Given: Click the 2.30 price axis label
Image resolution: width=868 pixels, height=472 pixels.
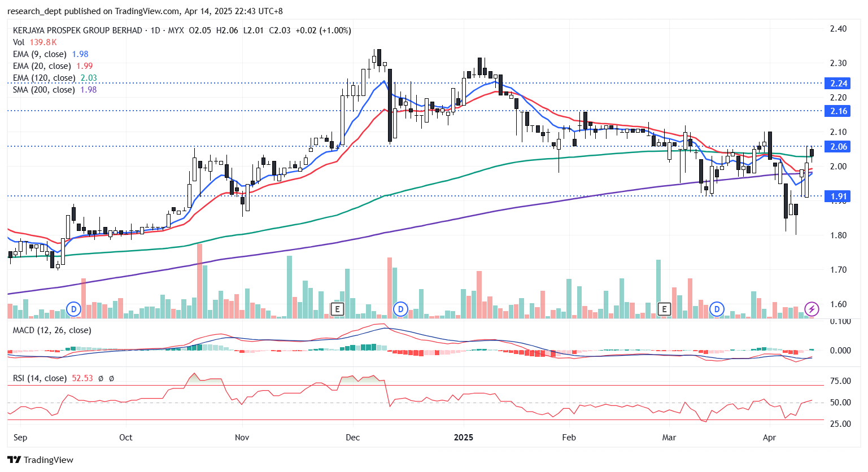Looking at the screenshot, I should (838, 63).
